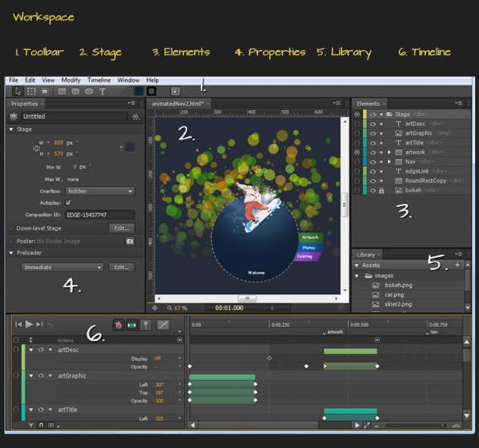The width and height of the screenshot is (479, 448).
Task: Toggle artDesc visibility in the timeline
Action: pos(41,349)
